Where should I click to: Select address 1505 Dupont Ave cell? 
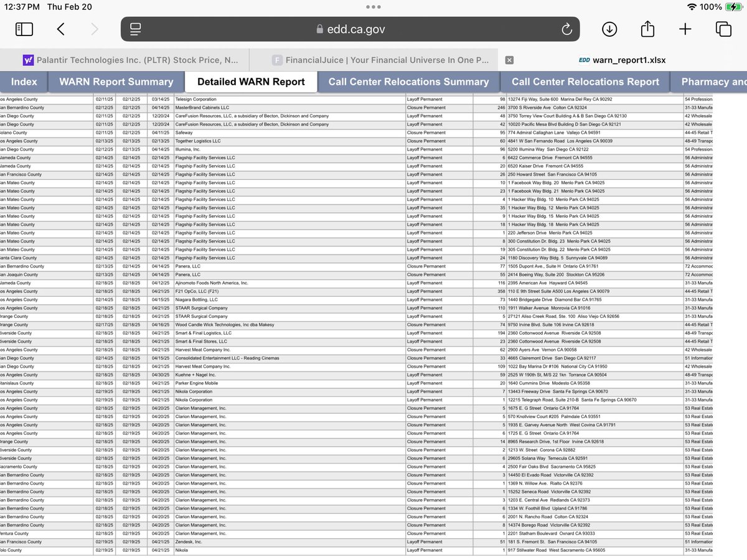594,266
